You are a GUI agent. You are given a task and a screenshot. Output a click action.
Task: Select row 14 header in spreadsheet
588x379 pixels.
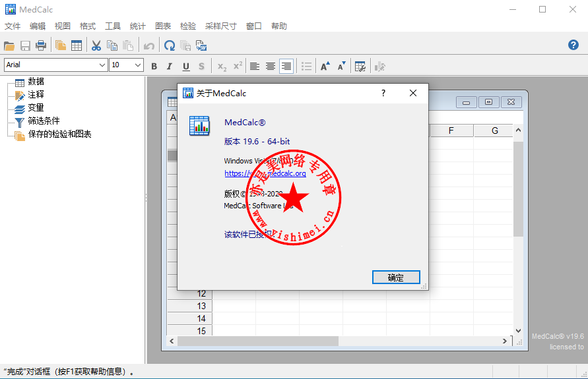190,319
